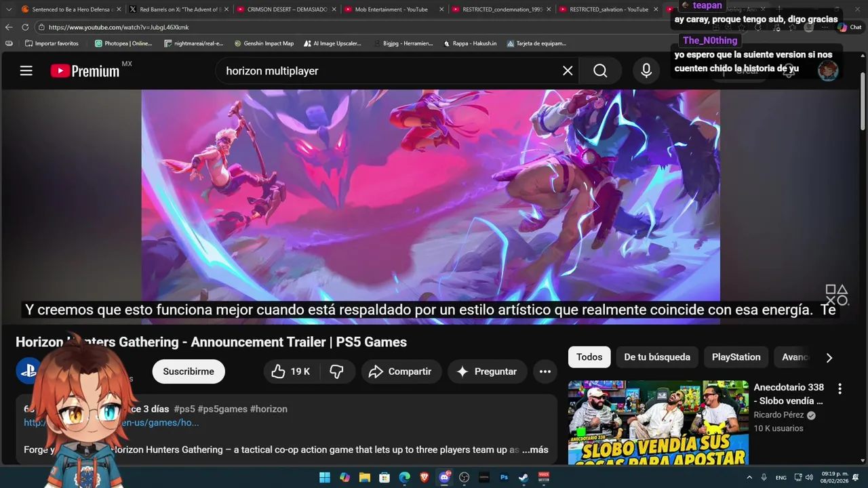This screenshot has height=488, width=868.
Task: Dislike the video with thumbs-down
Action: click(x=336, y=371)
